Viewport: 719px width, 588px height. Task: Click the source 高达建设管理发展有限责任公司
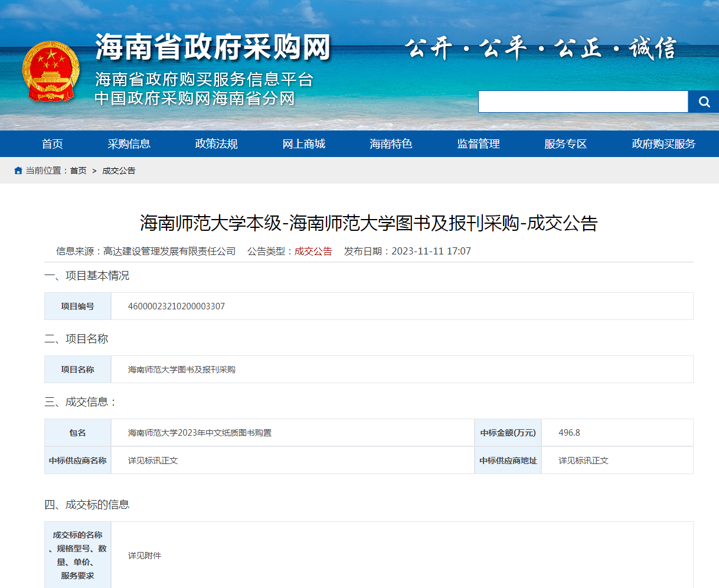pos(169,251)
